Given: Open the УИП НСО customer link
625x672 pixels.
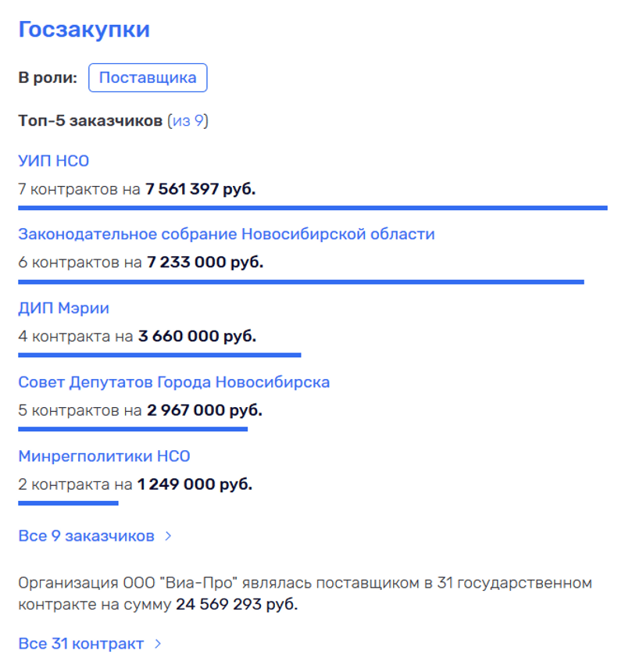Looking at the screenshot, I should (x=54, y=161).
